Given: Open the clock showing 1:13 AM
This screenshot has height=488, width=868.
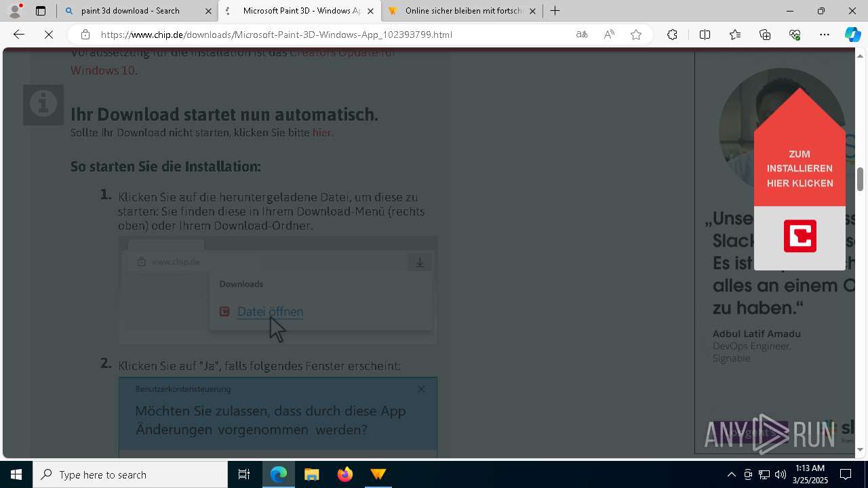Looking at the screenshot, I should coord(811,474).
